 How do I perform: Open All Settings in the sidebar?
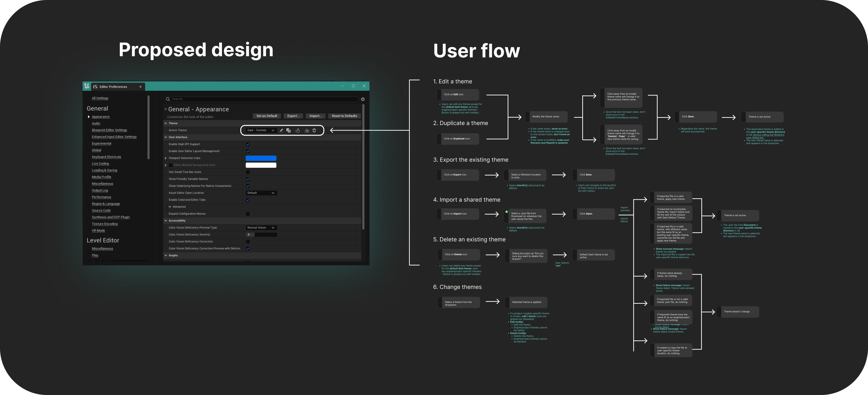click(x=100, y=98)
